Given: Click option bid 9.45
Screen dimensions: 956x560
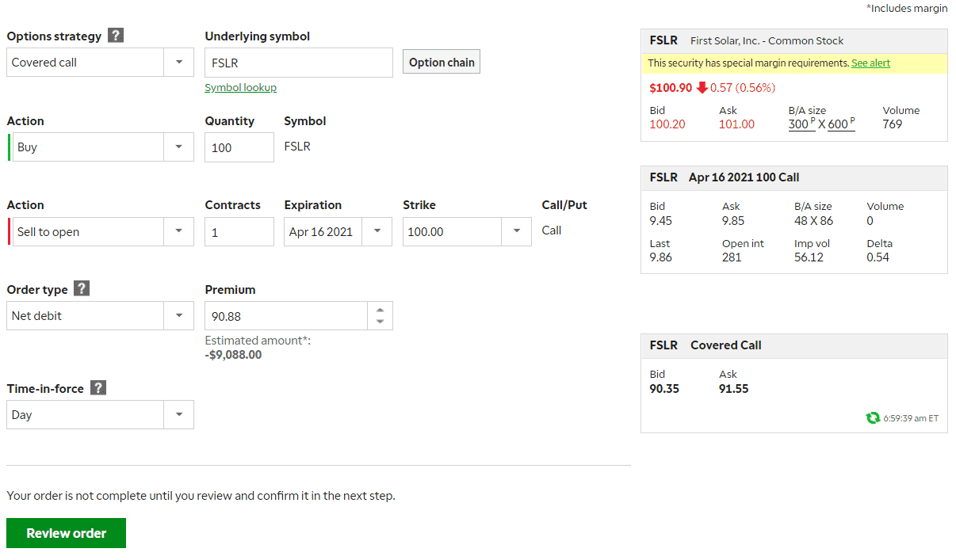Looking at the screenshot, I should [660, 221].
